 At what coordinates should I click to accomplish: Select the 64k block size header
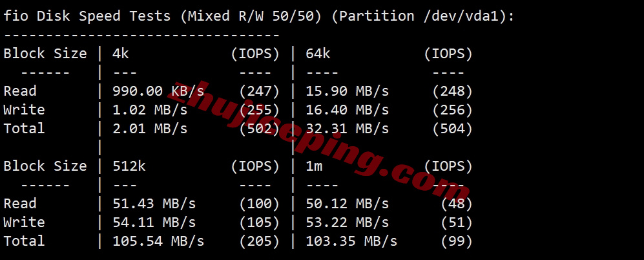click(318, 54)
